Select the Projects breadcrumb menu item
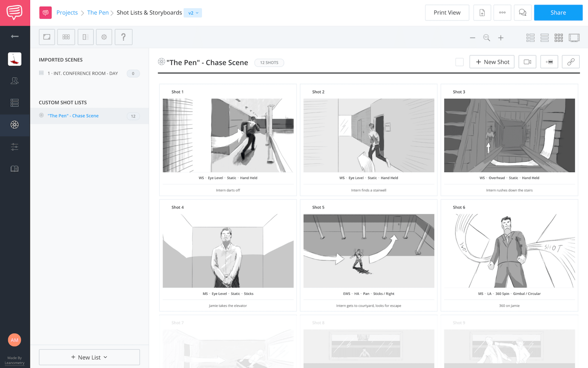 pyautogui.click(x=67, y=12)
